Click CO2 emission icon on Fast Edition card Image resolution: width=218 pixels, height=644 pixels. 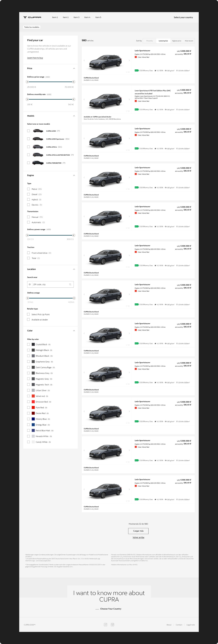click(x=166, y=110)
